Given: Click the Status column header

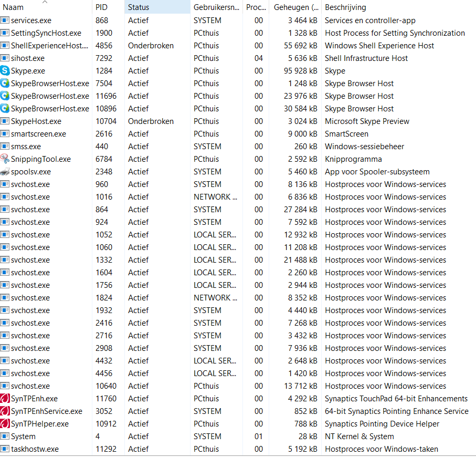Looking at the screenshot, I should (157, 7).
